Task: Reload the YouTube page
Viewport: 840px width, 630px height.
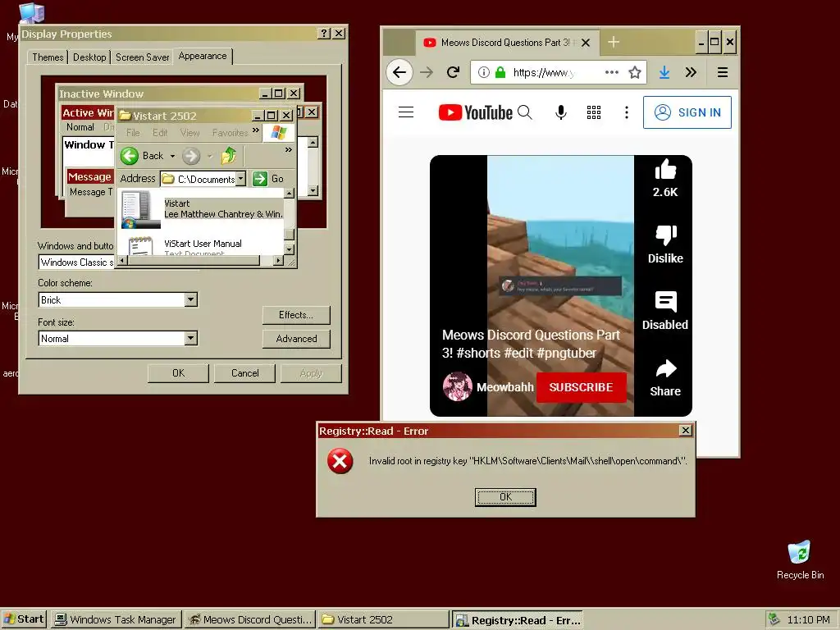Action: coord(453,72)
